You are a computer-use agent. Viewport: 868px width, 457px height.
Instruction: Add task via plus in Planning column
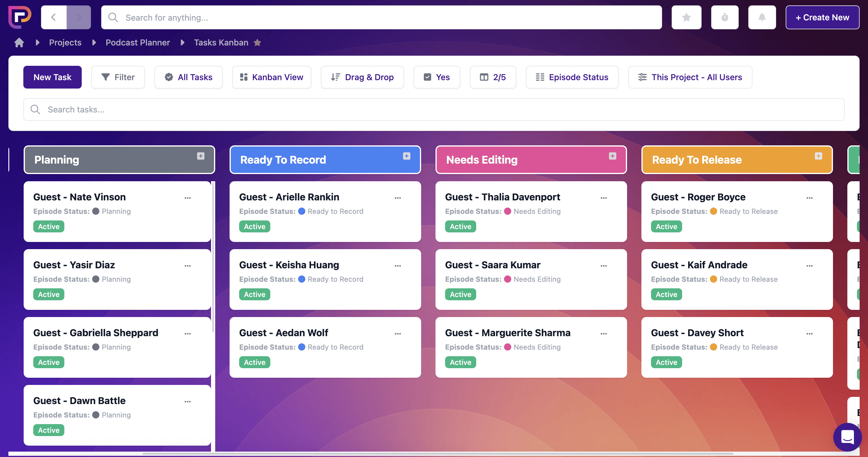tap(201, 156)
